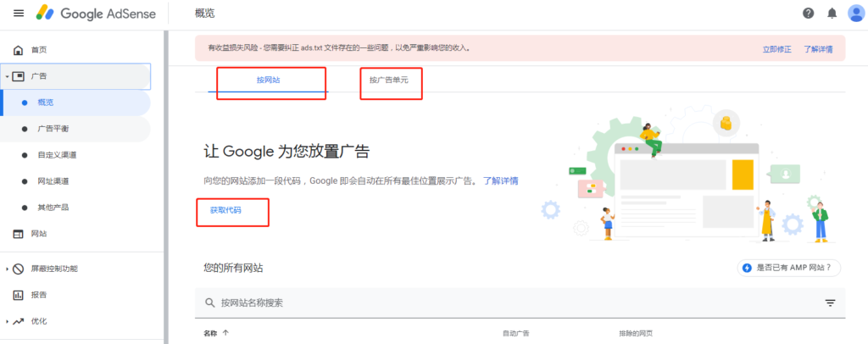Expand the 屏蔽控制功能 section arrow
The image size is (868, 344).
click(x=7, y=269)
